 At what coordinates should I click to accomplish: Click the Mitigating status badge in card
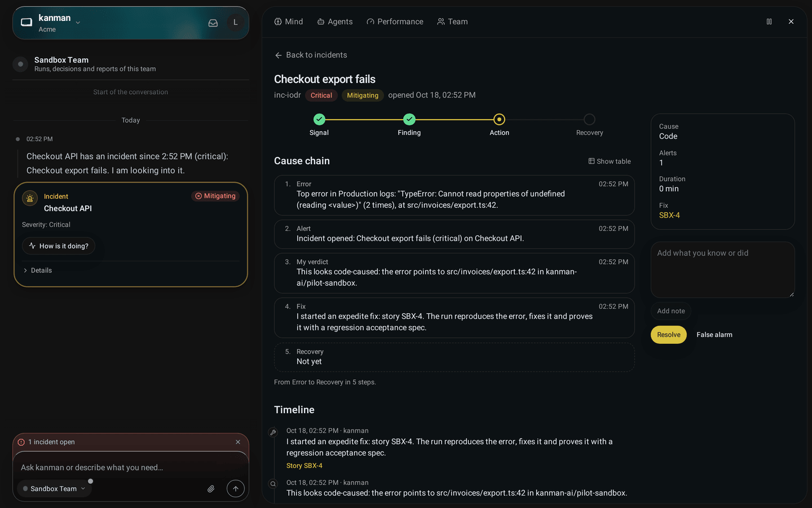(215, 196)
